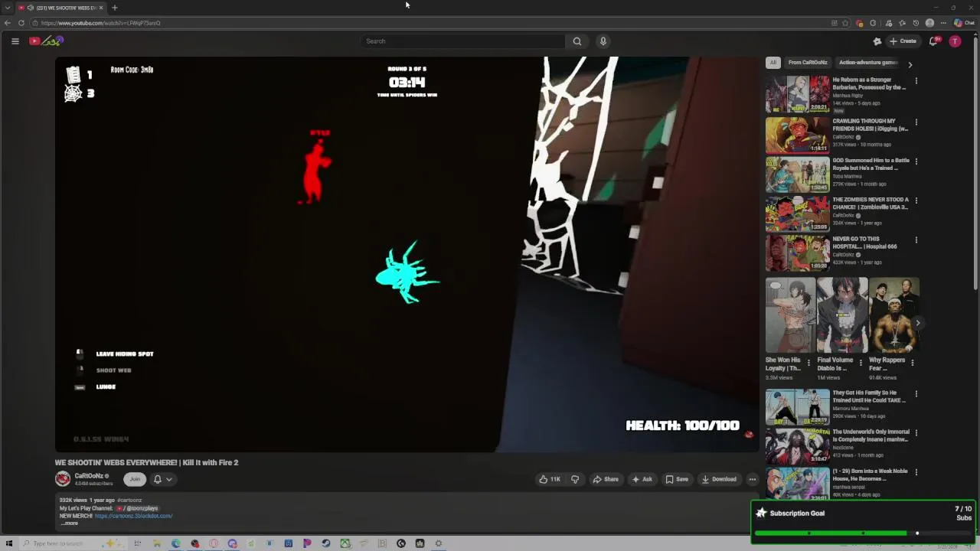The image size is (980, 551).
Task: Dislike the video with thumbs down
Action: coord(575,479)
